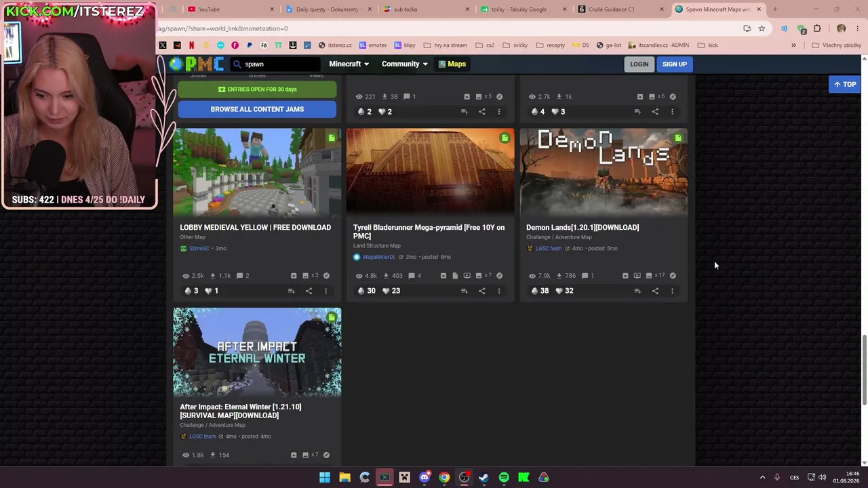Favorite the Demon Lands map heart
The height and width of the screenshot is (488, 868).
[x=559, y=291]
